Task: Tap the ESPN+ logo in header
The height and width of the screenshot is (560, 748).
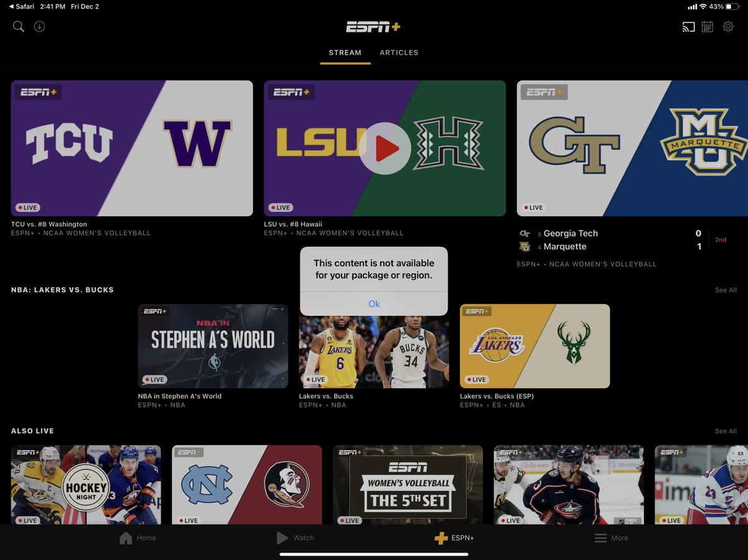Action: pos(373,27)
